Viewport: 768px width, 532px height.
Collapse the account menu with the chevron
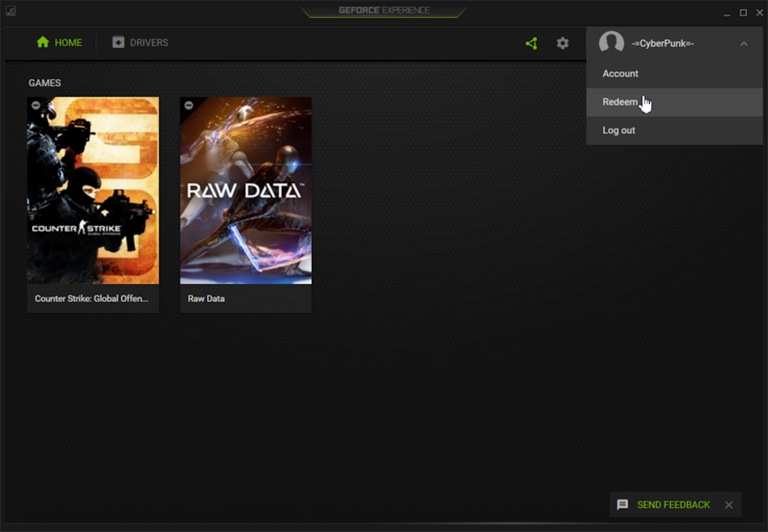pos(744,44)
